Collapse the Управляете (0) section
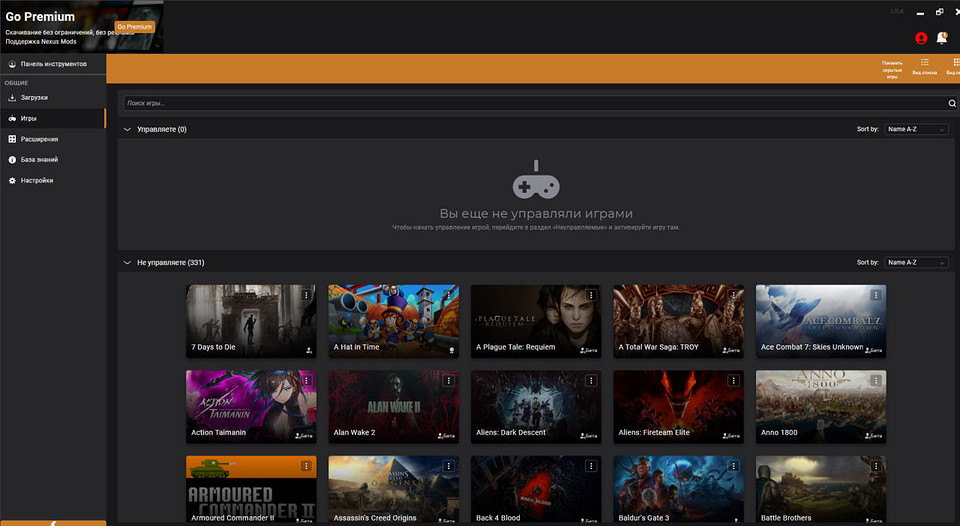 (x=127, y=129)
